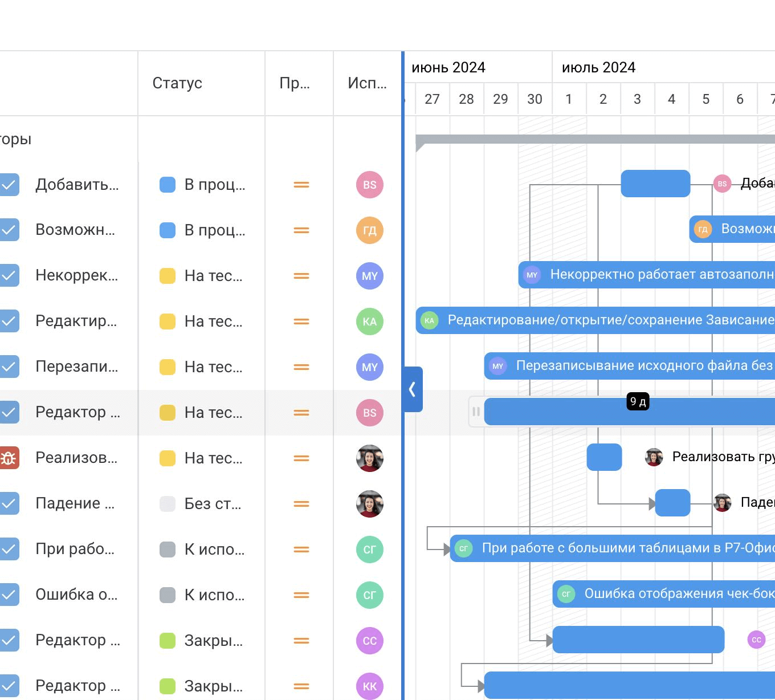Click the Пр... priority column header
Viewport: 775px width, 700px height.
click(295, 83)
